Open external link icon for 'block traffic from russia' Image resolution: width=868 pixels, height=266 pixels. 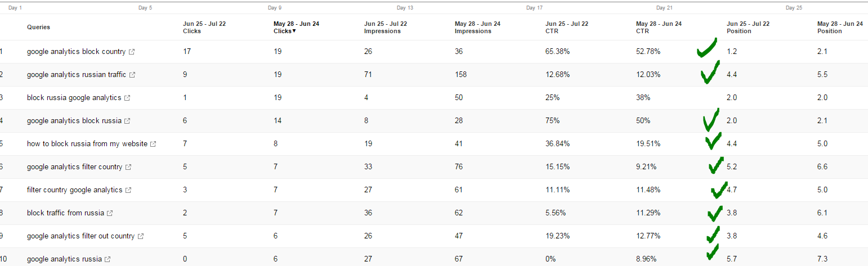[110, 213]
